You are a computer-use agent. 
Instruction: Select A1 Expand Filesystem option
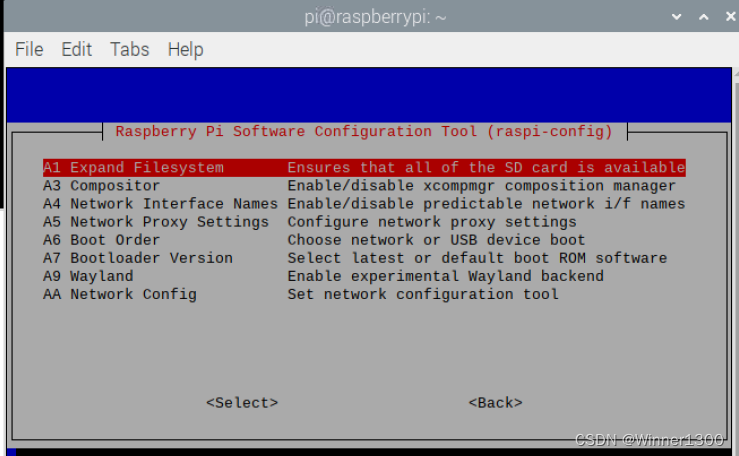pos(364,168)
